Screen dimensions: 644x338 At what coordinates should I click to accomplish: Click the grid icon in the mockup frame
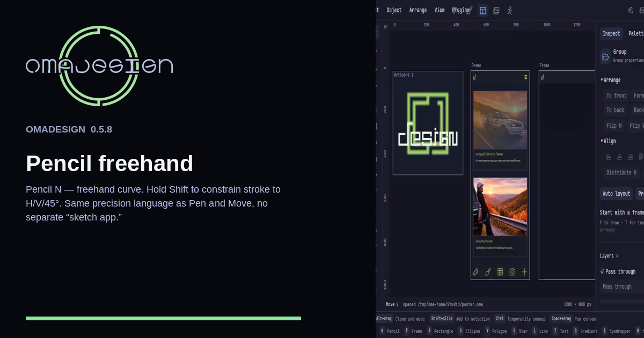[x=500, y=272]
